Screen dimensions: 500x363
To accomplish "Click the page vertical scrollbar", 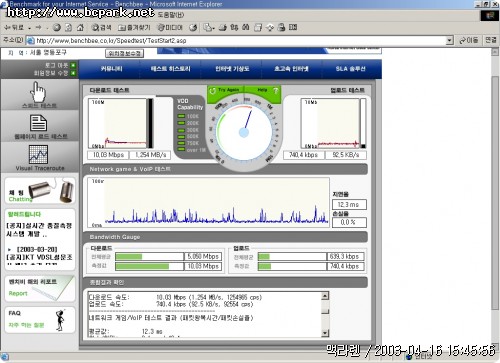I will pyautogui.click(x=495, y=200).
